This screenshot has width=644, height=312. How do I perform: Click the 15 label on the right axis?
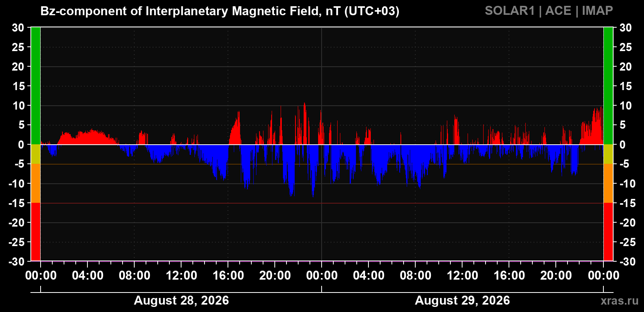point(626,86)
